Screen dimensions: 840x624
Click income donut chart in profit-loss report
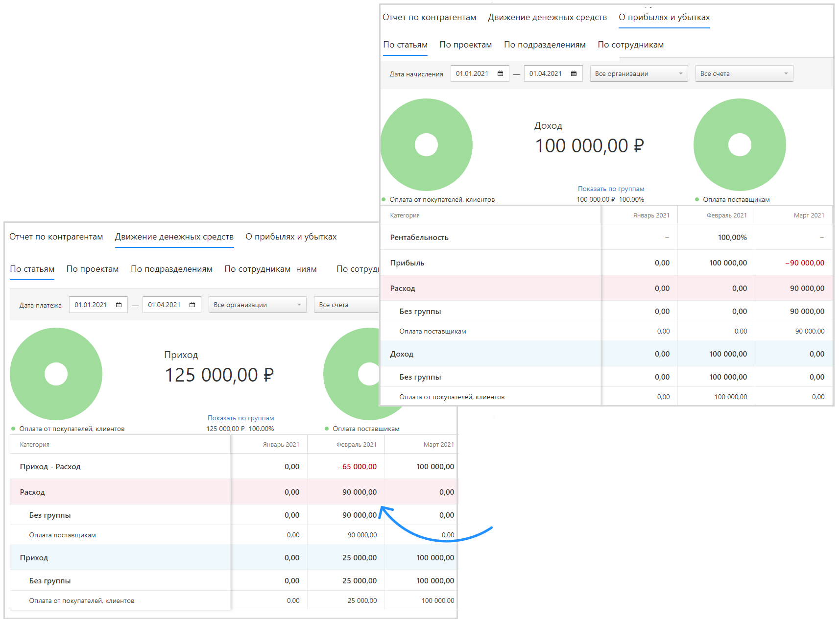tap(426, 144)
